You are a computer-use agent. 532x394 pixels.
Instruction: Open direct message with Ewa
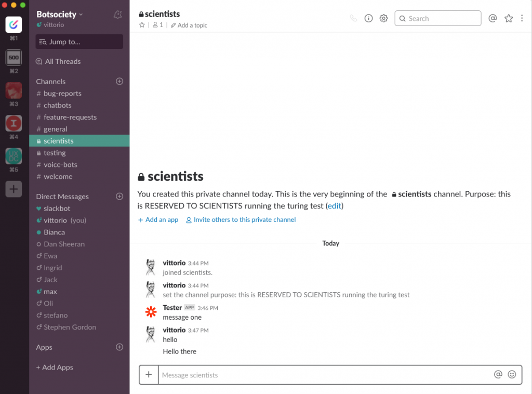tap(79, 256)
